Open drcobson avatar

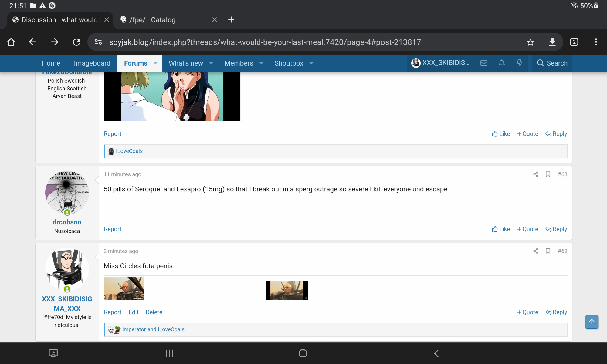coord(67,193)
